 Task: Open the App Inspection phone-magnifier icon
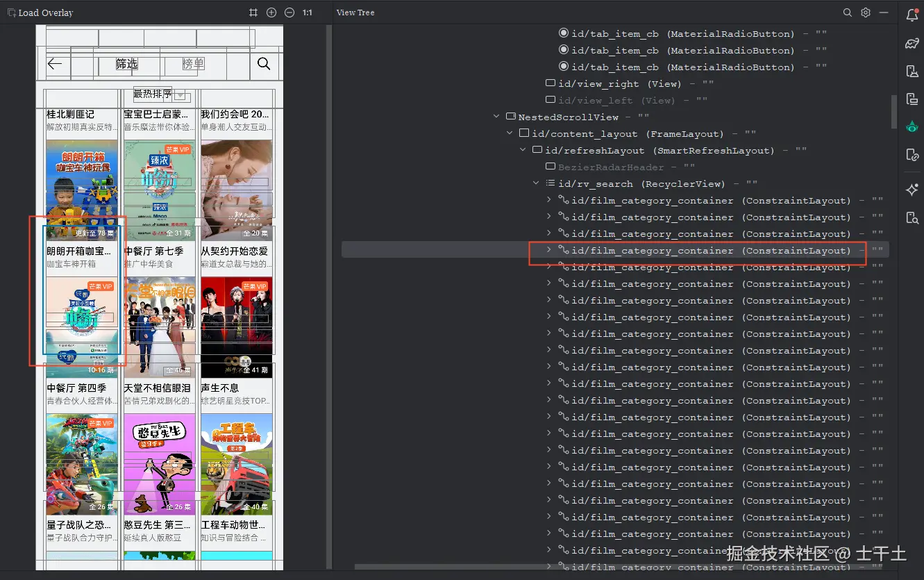[x=912, y=217]
